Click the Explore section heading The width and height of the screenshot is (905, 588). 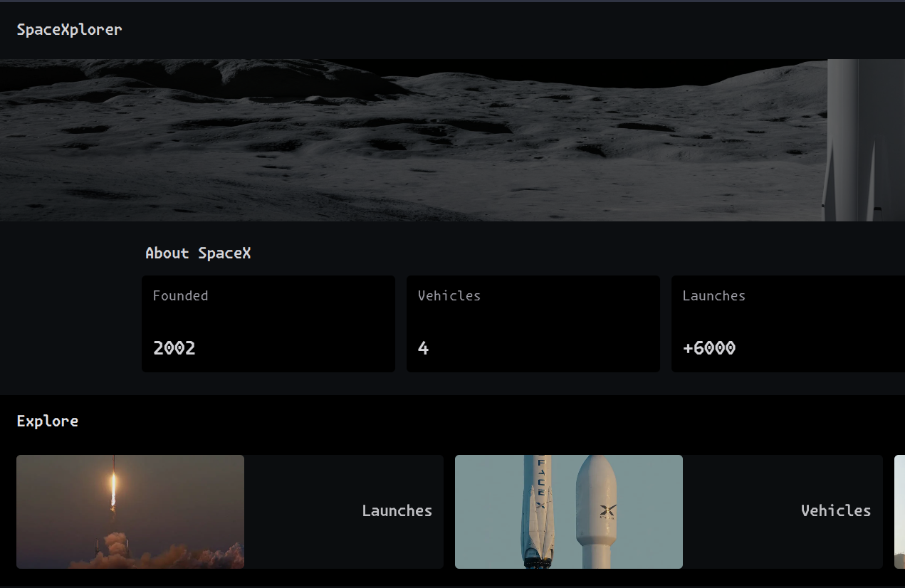pyautogui.click(x=47, y=421)
